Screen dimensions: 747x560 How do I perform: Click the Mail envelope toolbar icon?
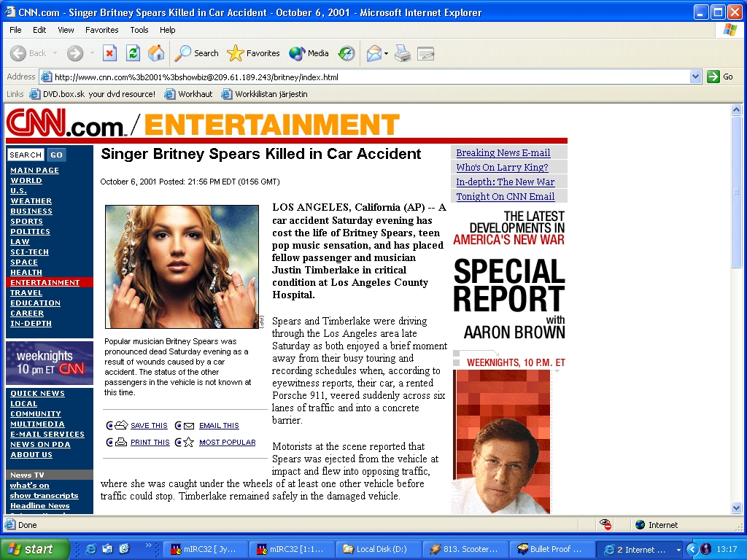pos(373,53)
